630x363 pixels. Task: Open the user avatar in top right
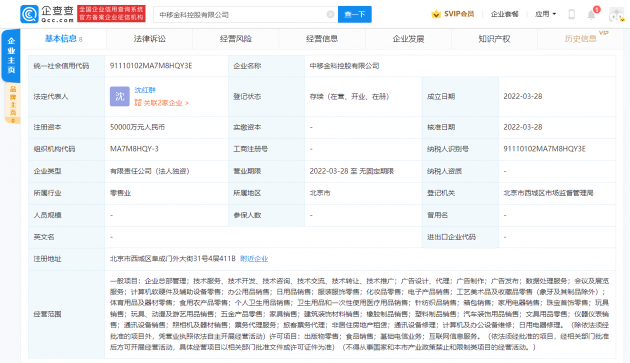coord(616,14)
